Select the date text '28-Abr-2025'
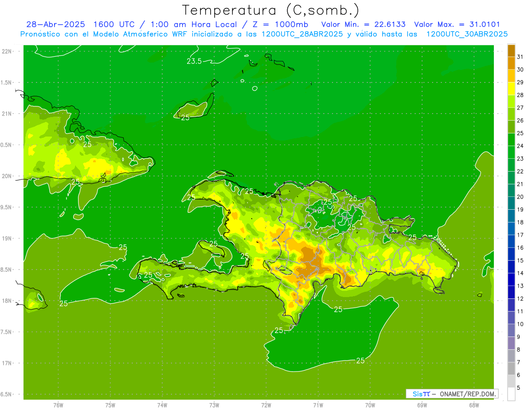The height and width of the screenshot is (411, 532). tap(55, 25)
